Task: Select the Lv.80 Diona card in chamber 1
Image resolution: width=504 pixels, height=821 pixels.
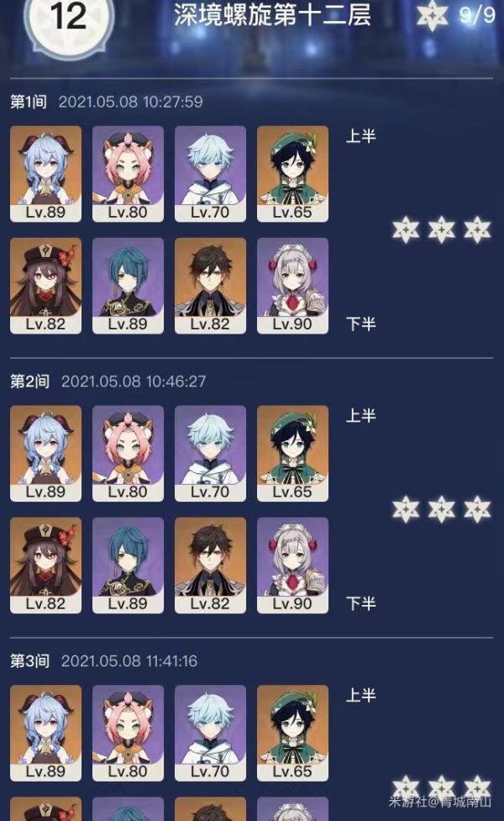Action: pyautogui.click(x=128, y=174)
